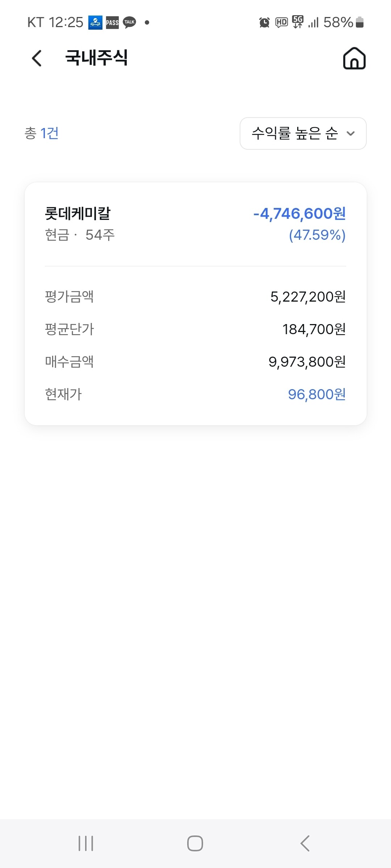Tap the 평가금액 5,227,200원 row
391x868 pixels.
[195, 297]
